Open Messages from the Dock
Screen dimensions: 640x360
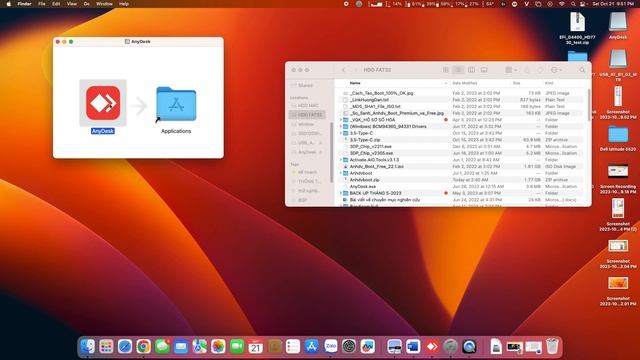click(162, 347)
